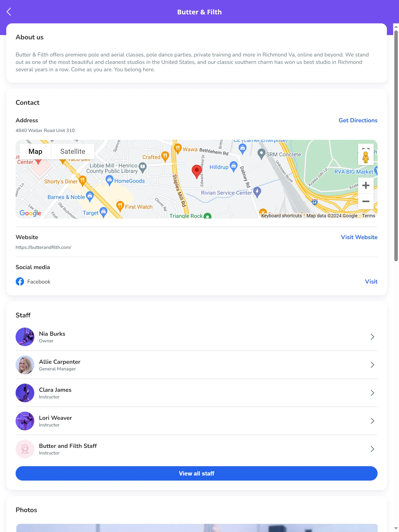399x532 pixels.
Task: Switch map to Satellite view
Action: tap(73, 151)
